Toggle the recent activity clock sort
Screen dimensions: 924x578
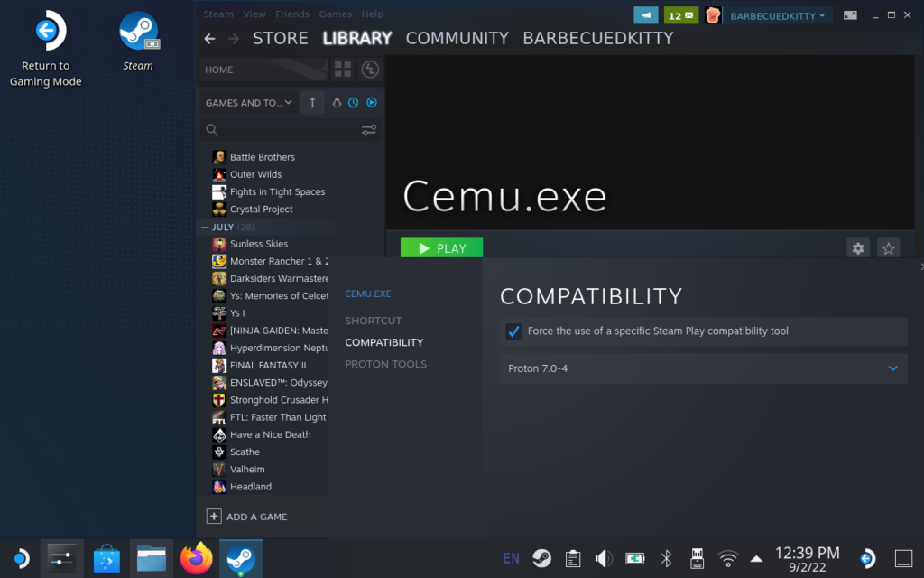coord(354,103)
